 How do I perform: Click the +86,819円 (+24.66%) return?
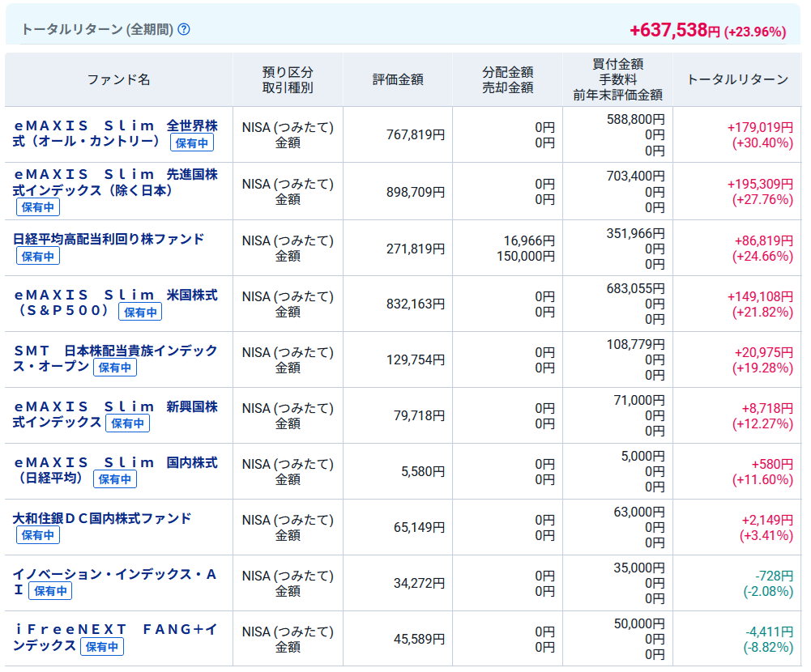point(762,249)
